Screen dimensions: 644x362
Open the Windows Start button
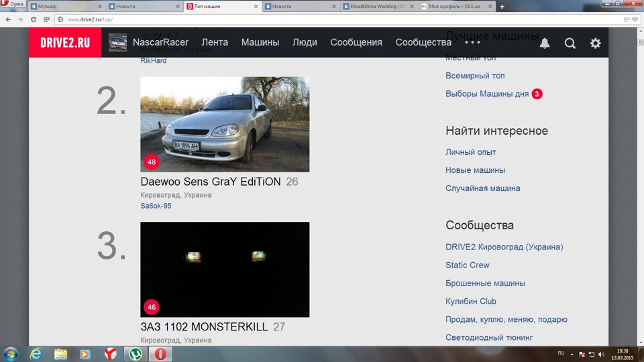click(10, 354)
